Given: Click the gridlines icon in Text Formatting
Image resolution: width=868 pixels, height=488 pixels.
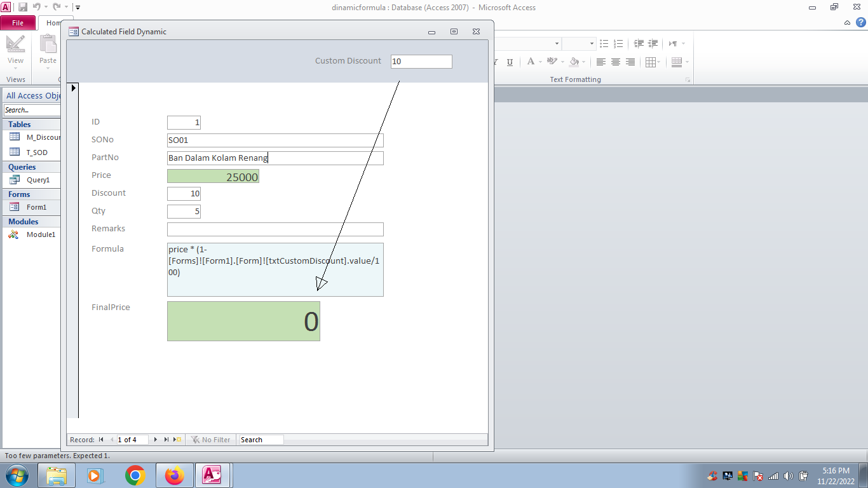Looking at the screenshot, I should point(651,62).
